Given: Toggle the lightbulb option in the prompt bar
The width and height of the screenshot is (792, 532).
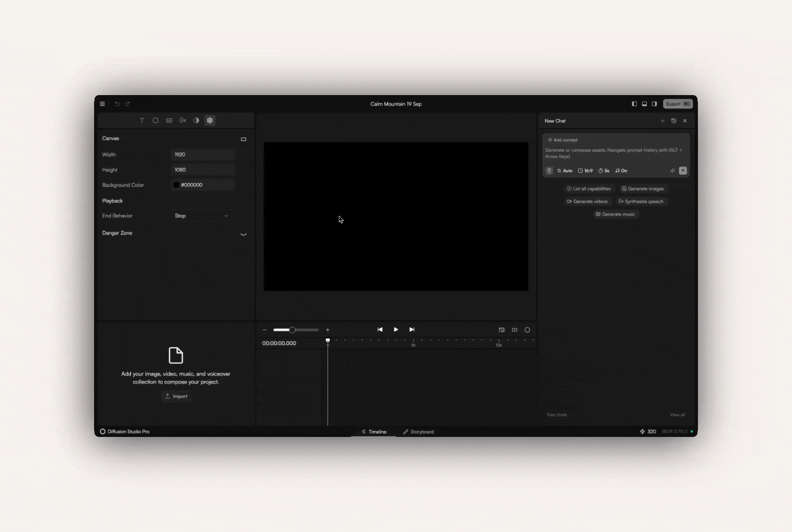Looking at the screenshot, I should coord(549,171).
